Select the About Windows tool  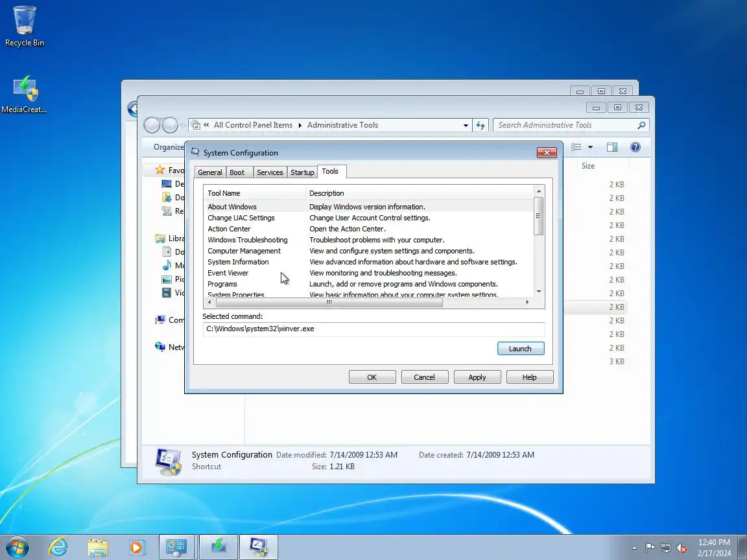[368, 207]
